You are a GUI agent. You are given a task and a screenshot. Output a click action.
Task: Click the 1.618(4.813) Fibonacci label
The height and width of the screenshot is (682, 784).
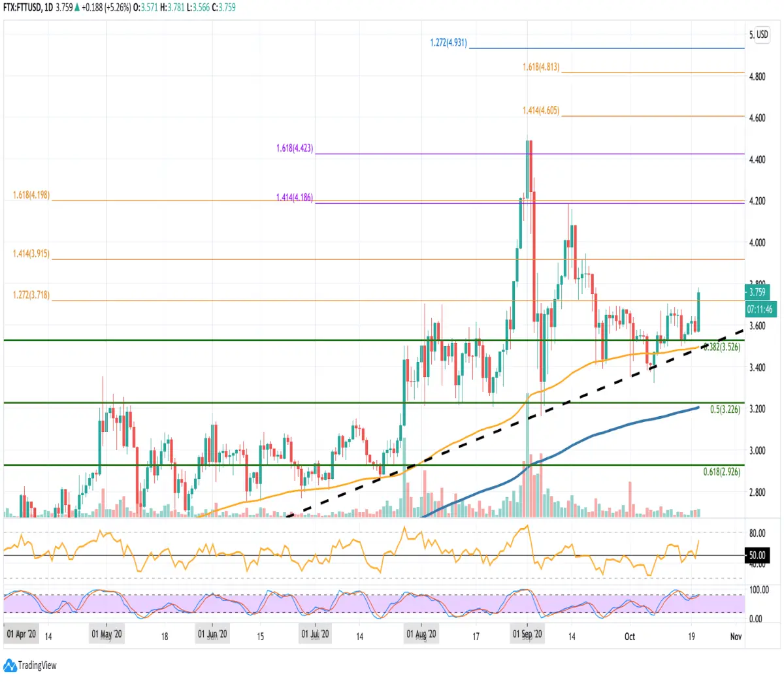pyautogui.click(x=541, y=67)
